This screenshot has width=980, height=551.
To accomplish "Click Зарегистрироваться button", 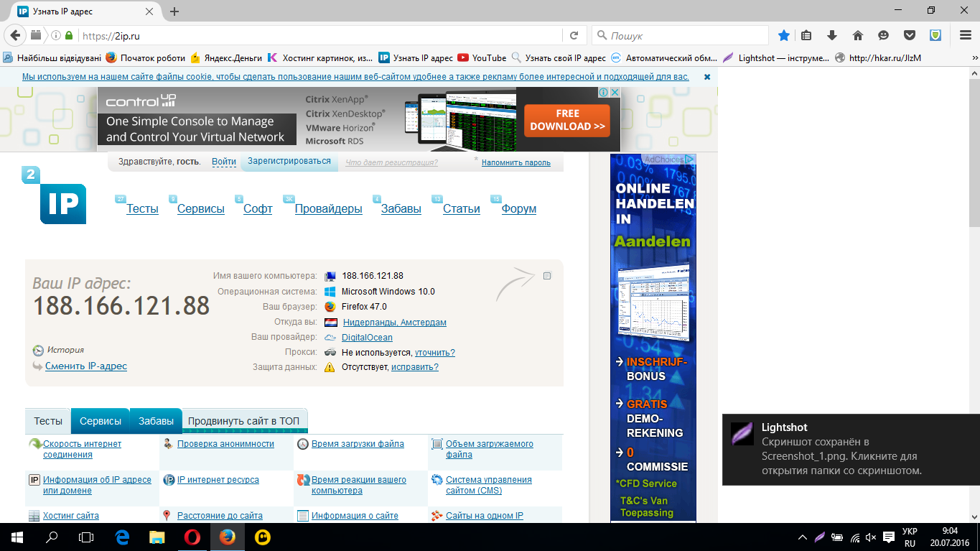I will point(289,162).
